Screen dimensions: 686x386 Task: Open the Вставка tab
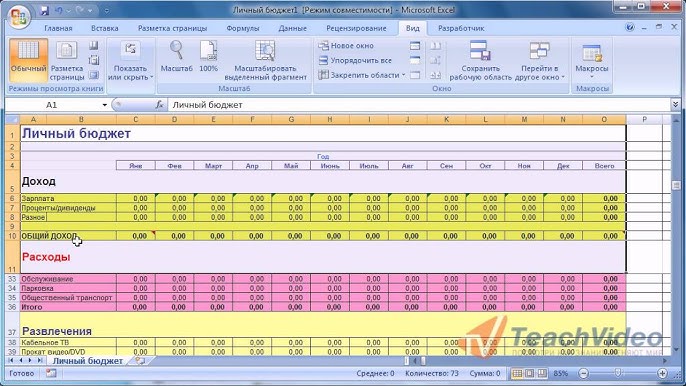(x=105, y=28)
